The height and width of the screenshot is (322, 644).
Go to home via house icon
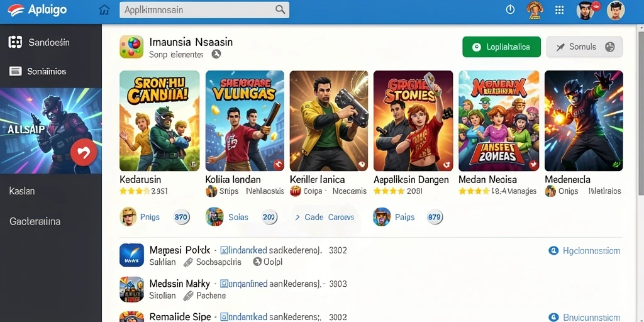pos(104,10)
